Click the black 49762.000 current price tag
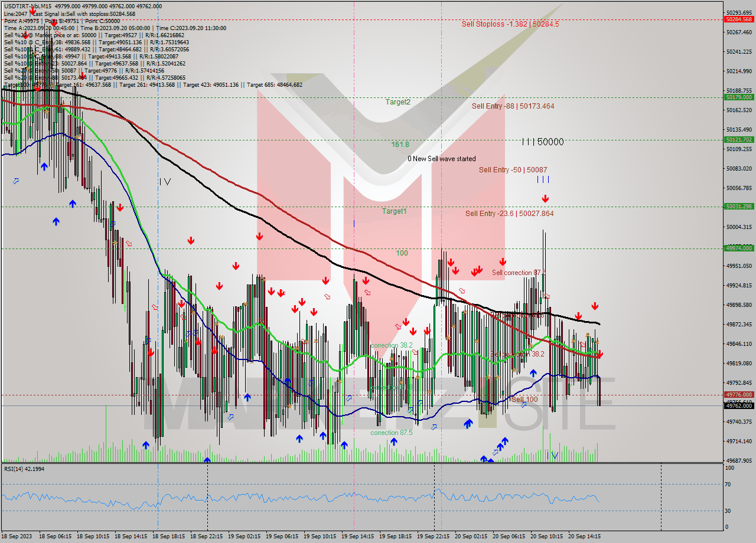756x543 pixels. coord(738,406)
